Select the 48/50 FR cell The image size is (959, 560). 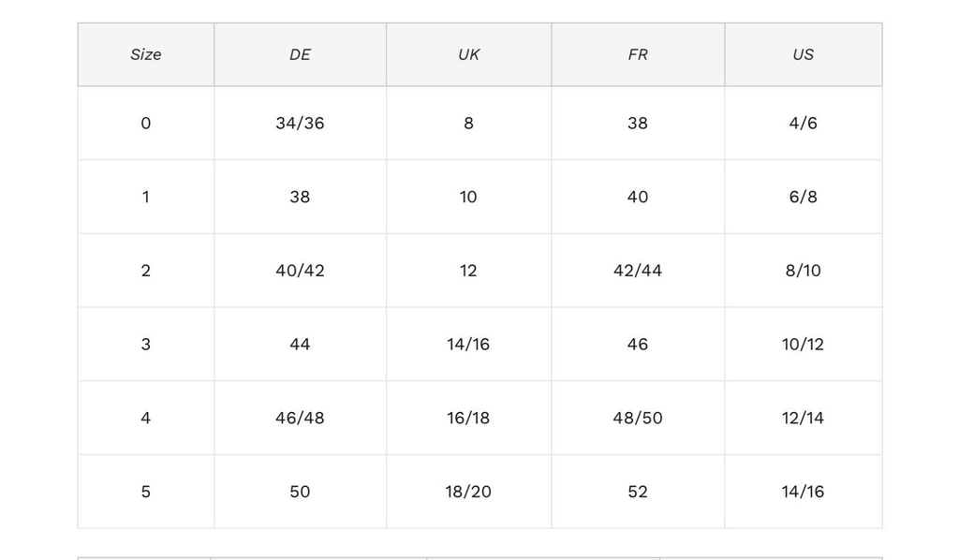638,418
